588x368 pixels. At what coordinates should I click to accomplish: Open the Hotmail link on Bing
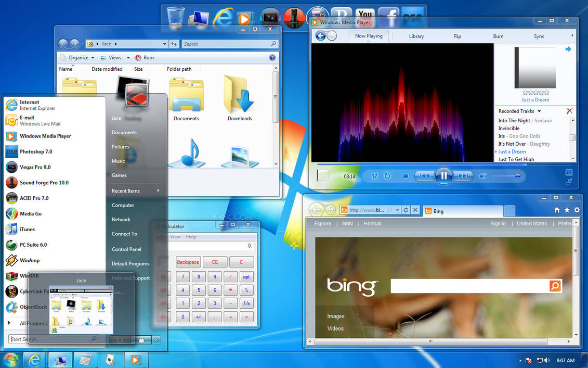(372, 223)
